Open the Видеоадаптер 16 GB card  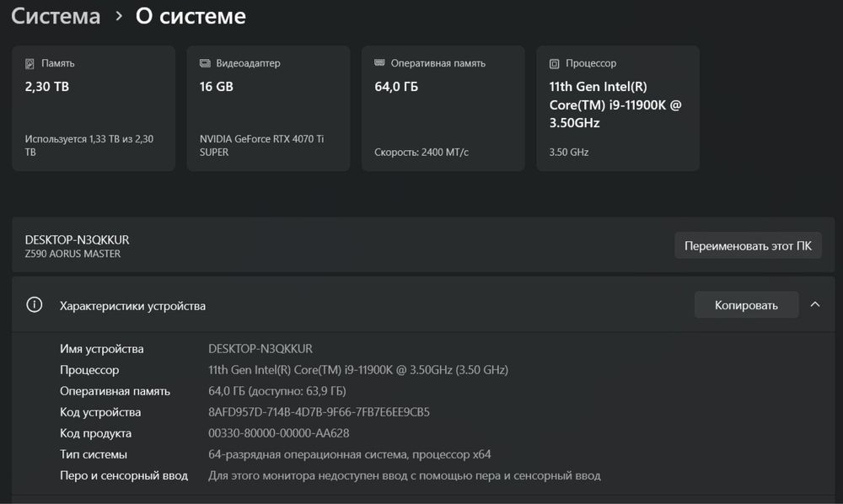268,108
